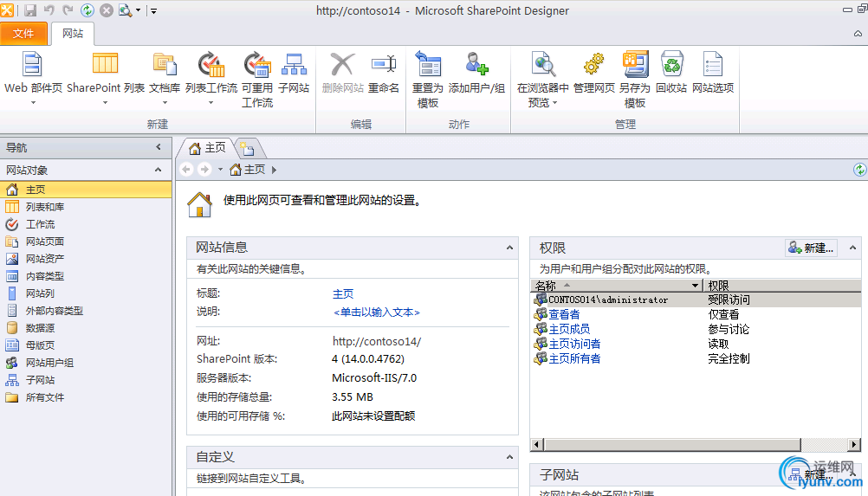Image resolution: width=868 pixels, height=496 pixels.
Task: Select the 主页 document tab
Action: [x=207, y=148]
